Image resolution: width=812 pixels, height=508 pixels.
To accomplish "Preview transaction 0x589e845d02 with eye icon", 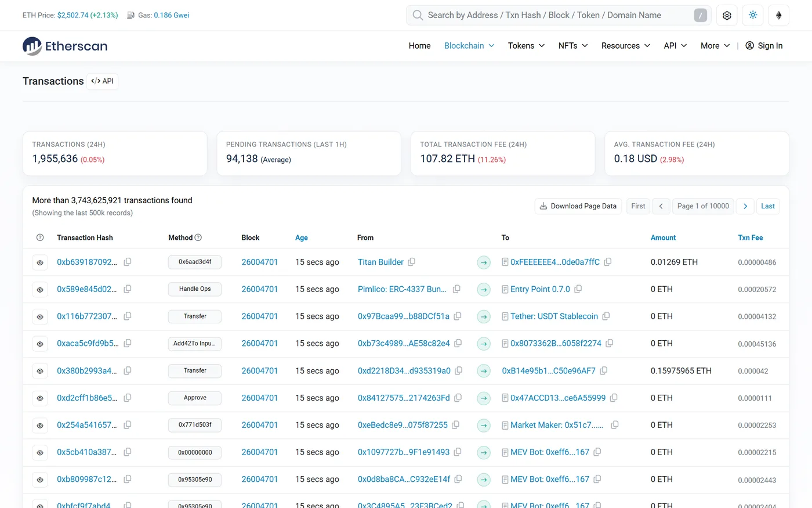I will (x=40, y=290).
